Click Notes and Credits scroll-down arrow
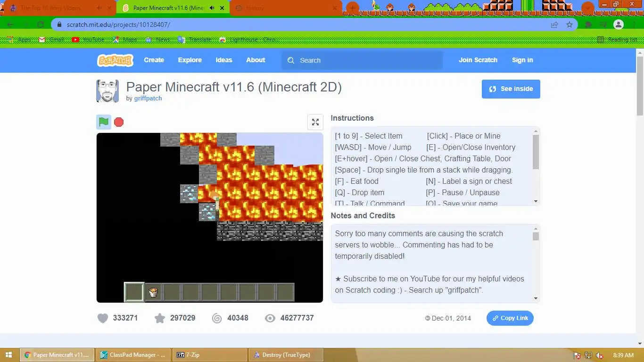Image resolution: width=644 pixels, height=362 pixels. [x=536, y=298]
